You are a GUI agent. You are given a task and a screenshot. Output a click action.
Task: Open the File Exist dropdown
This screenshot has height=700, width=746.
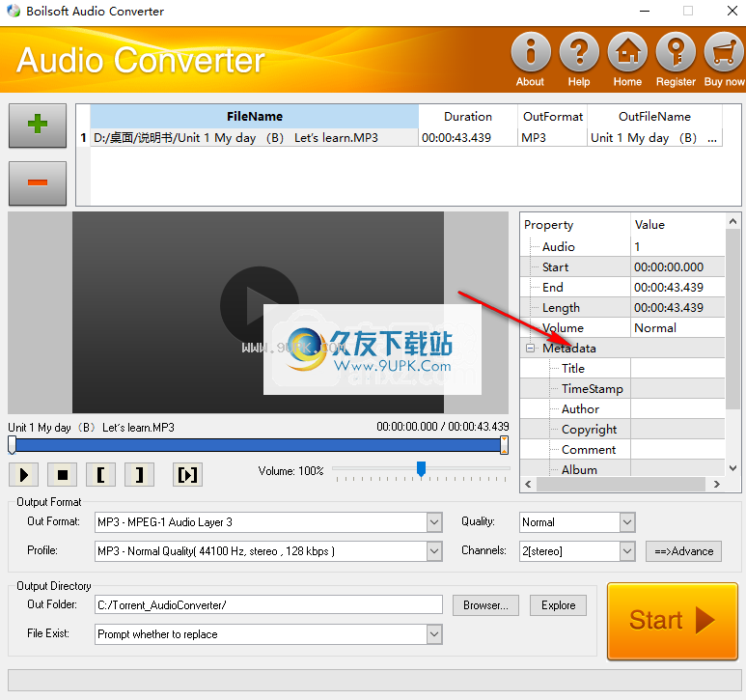coord(434,634)
